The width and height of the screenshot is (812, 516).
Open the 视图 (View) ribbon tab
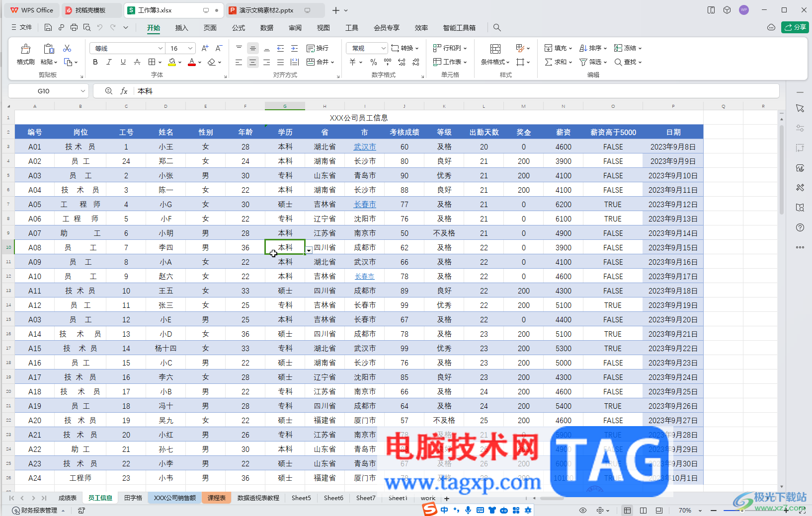click(324, 28)
